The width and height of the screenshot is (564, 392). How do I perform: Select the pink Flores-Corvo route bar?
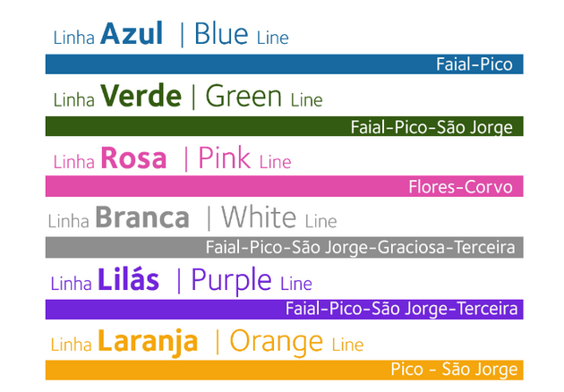pyautogui.click(x=284, y=186)
